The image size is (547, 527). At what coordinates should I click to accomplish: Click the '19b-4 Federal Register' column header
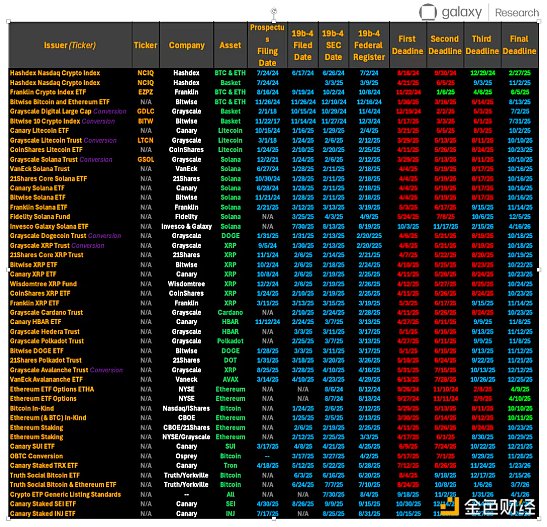point(369,45)
